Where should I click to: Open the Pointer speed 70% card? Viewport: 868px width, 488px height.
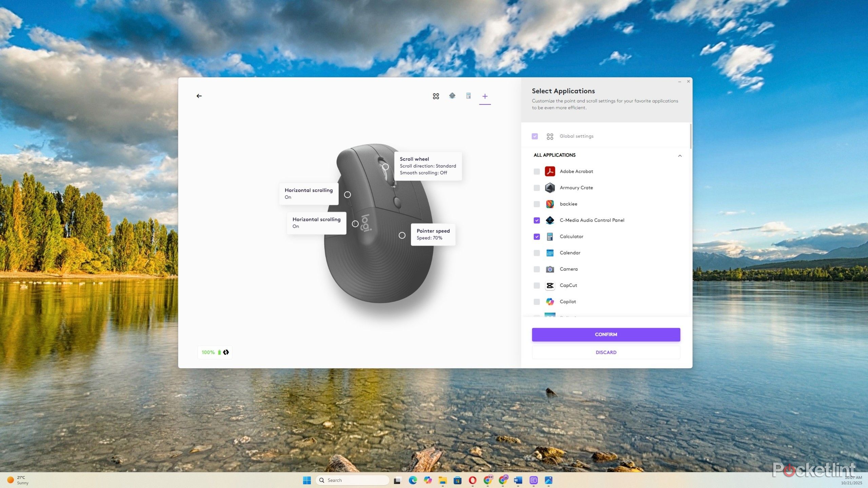point(433,234)
